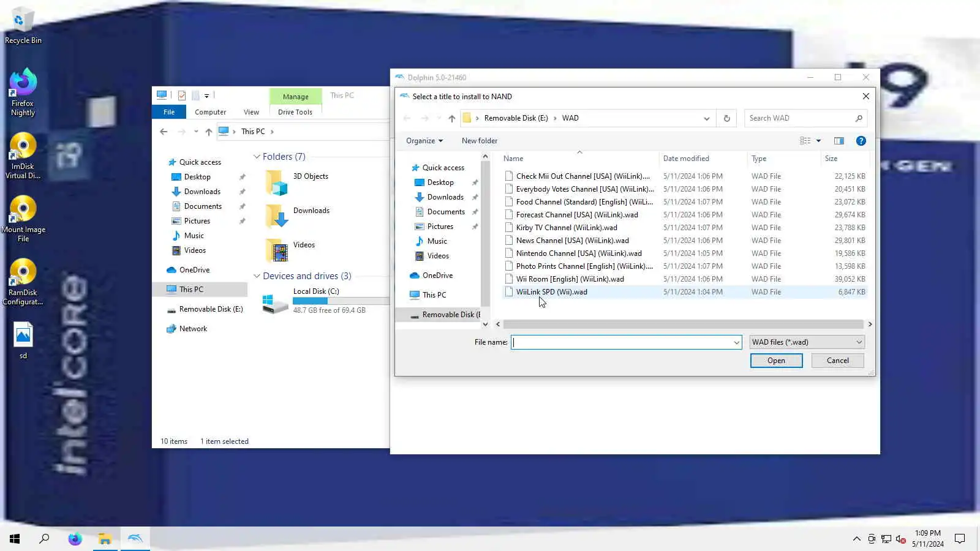Image resolution: width=980 pixels, height=551 pixels.
Task: Go back in the file dialog
Action: point(407,118)
